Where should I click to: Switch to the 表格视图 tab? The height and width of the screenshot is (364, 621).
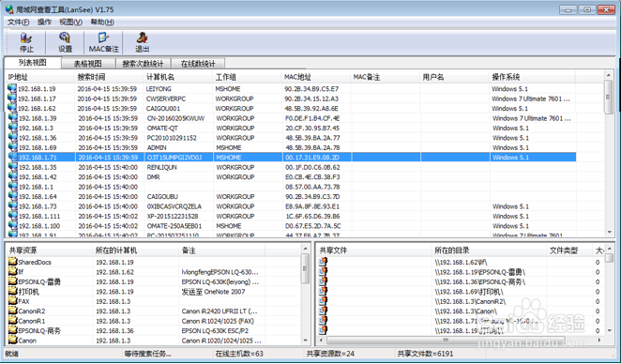(88, 64)
